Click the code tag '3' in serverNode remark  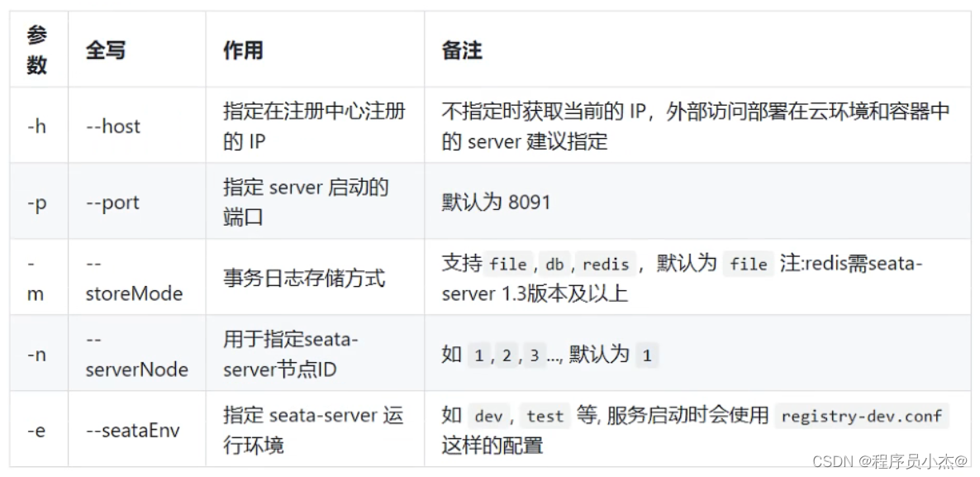tap(535, 355)
